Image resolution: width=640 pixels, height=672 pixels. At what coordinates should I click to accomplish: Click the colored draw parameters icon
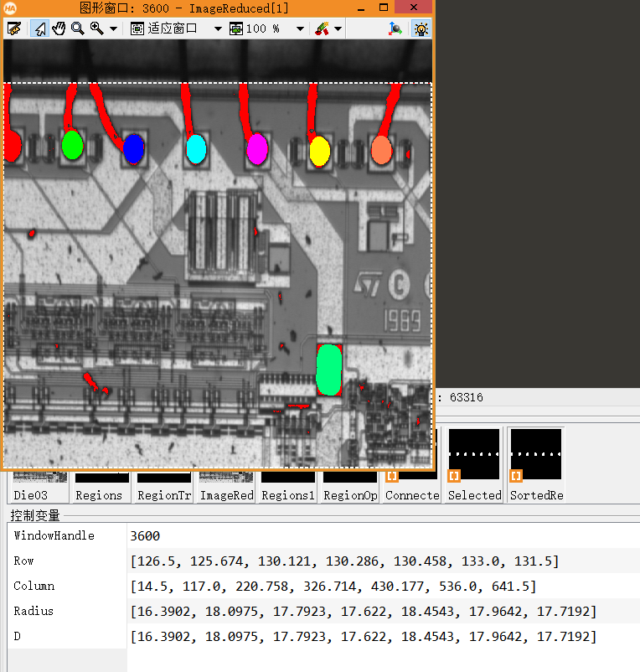(x=322, y=28)
